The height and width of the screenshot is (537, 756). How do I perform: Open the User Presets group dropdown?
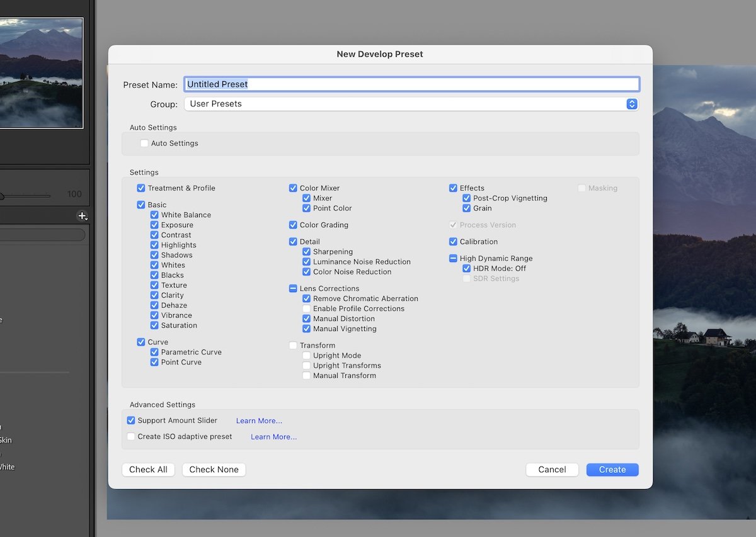[631, 104]
